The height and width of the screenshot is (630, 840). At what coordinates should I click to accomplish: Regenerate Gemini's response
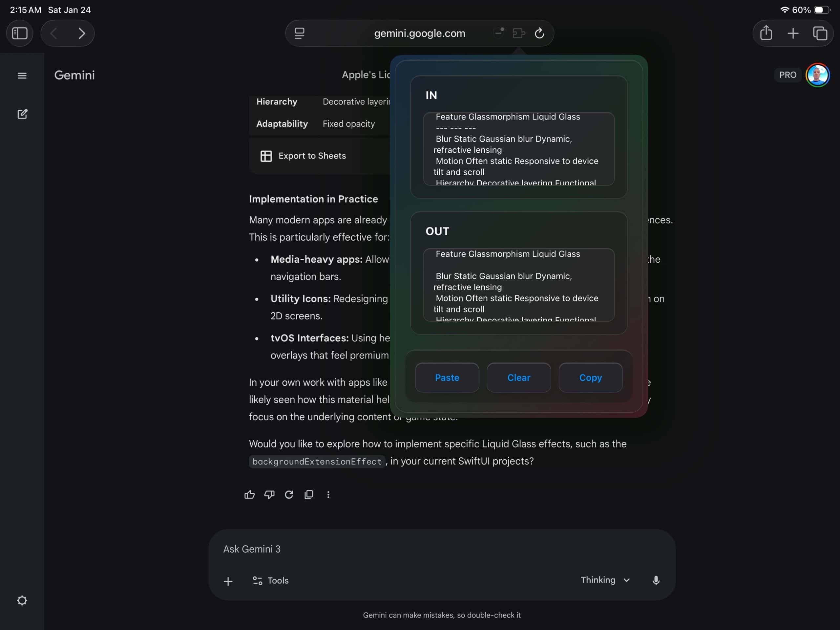pos(289,494)
